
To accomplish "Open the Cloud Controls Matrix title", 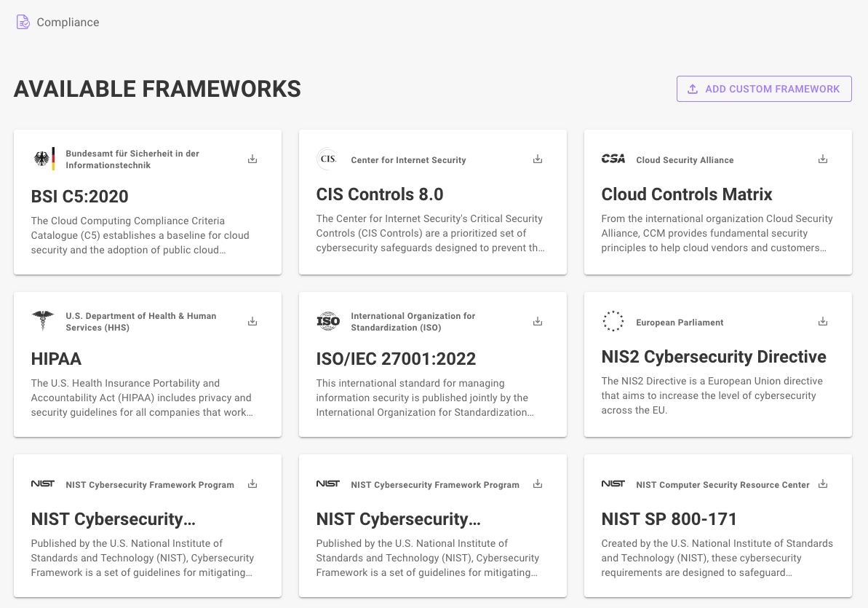I will coord(686,194).
